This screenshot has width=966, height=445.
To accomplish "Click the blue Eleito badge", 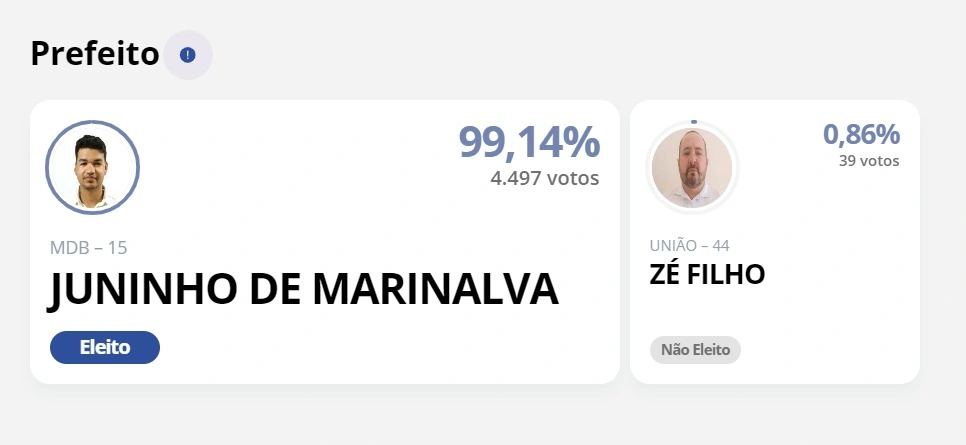I will point(105,348).
